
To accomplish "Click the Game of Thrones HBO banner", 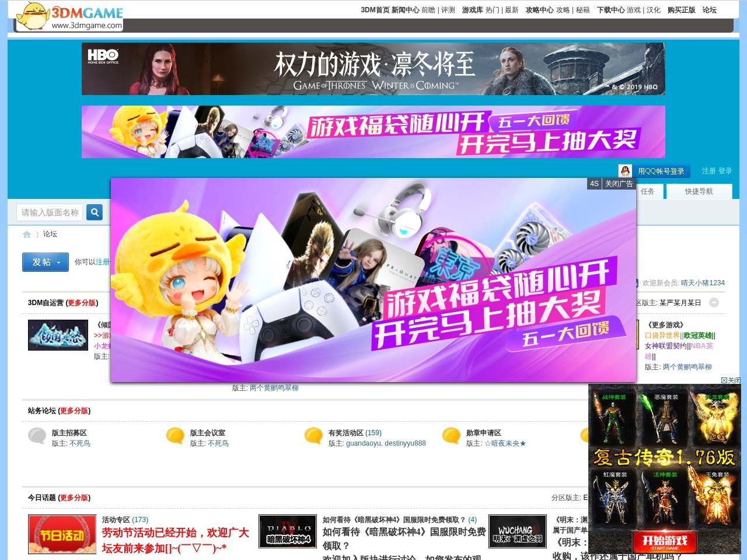I will point(373,69).
